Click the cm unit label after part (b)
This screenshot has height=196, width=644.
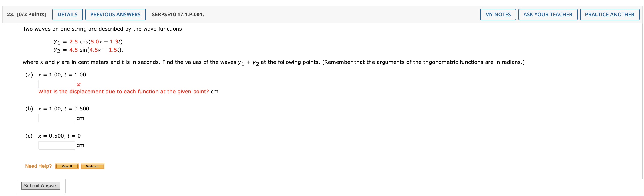(80, 118)
